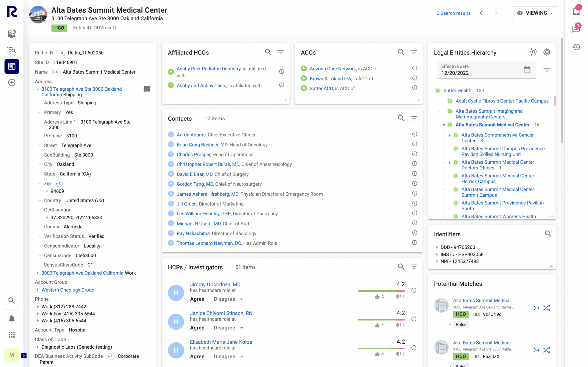Open the Arizona Care Network link
This screenshot has width=588, height=367.
click(x=333, y=69)
